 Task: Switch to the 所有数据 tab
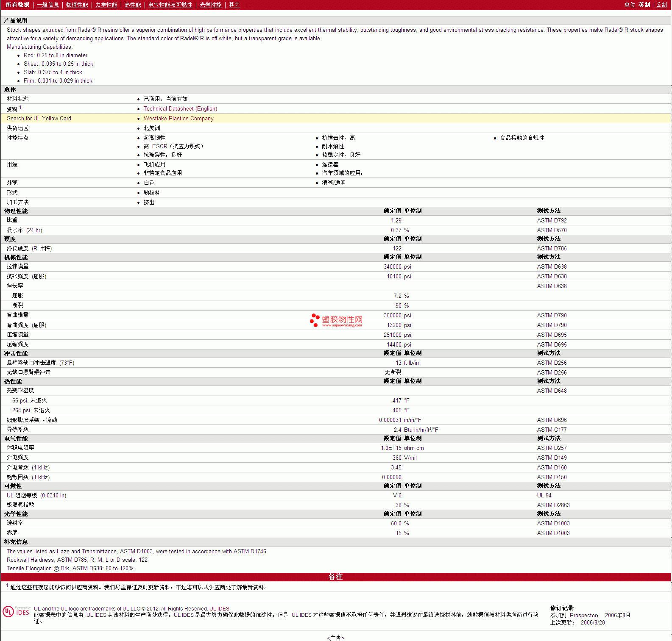tap(17, 5)
